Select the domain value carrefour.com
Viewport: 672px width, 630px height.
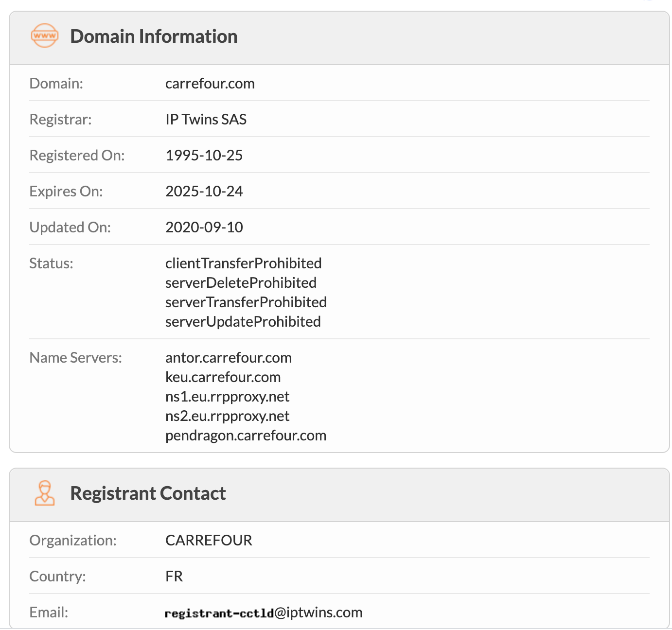point(210,84)
